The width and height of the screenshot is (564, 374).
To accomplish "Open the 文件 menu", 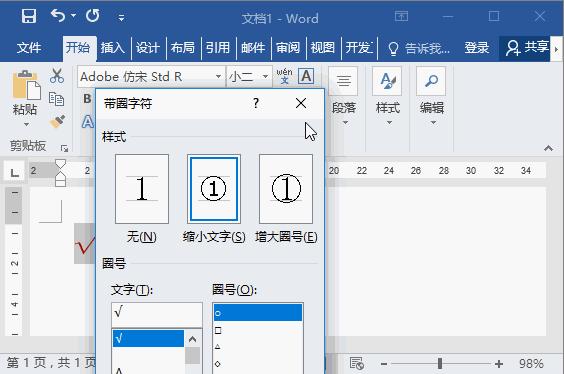I will [29, 47].
